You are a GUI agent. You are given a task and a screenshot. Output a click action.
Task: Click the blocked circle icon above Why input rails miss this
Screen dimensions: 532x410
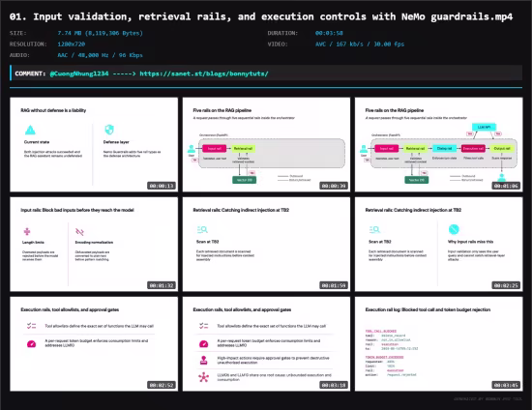pyautogui.click(x=454, y=229)
